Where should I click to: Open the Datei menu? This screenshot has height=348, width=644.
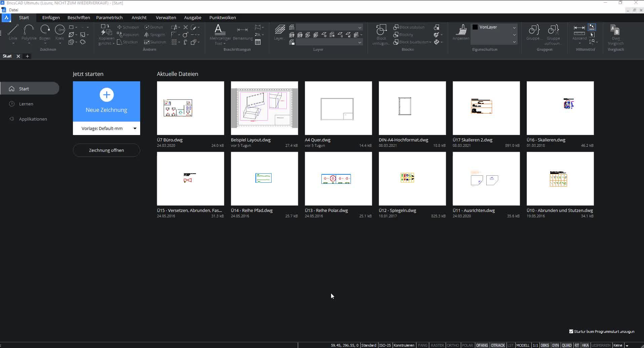coord(13,10)
